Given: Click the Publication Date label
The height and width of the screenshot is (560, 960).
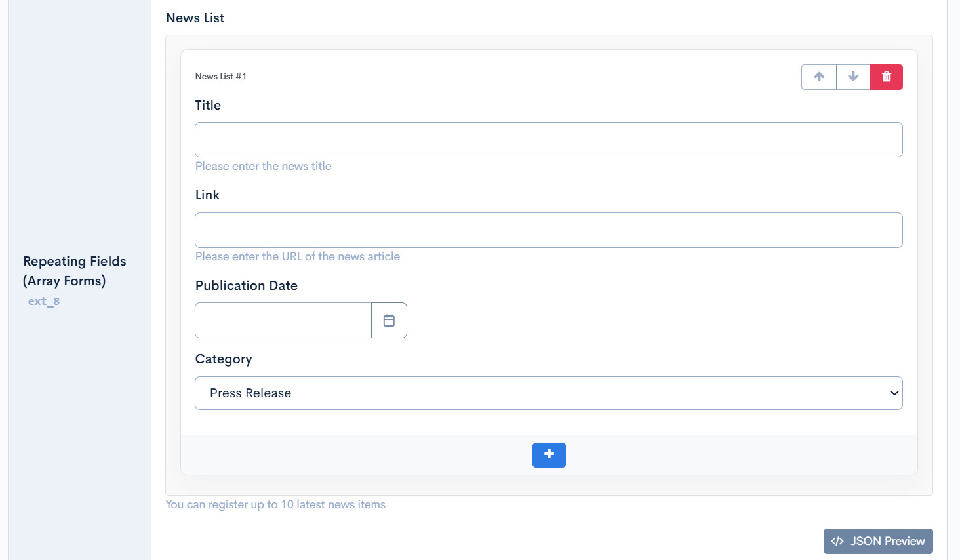Looking at the screenshot, I should click(247, 285).
